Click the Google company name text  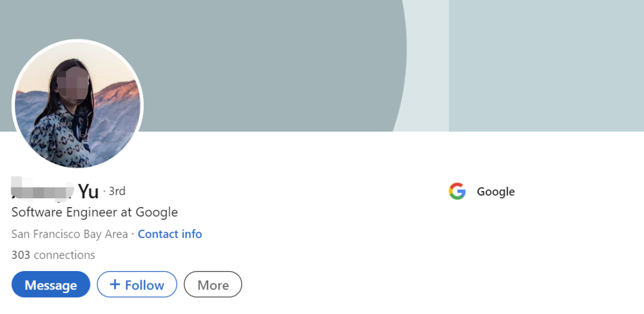(x=496, y=192)
